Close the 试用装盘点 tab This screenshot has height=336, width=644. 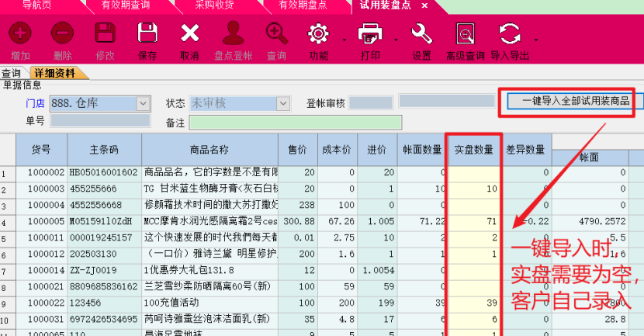click(x=424, y=5)
